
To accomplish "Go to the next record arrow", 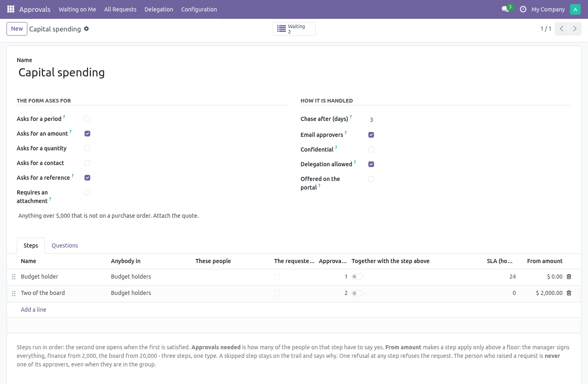I will (x=575, y=29).
